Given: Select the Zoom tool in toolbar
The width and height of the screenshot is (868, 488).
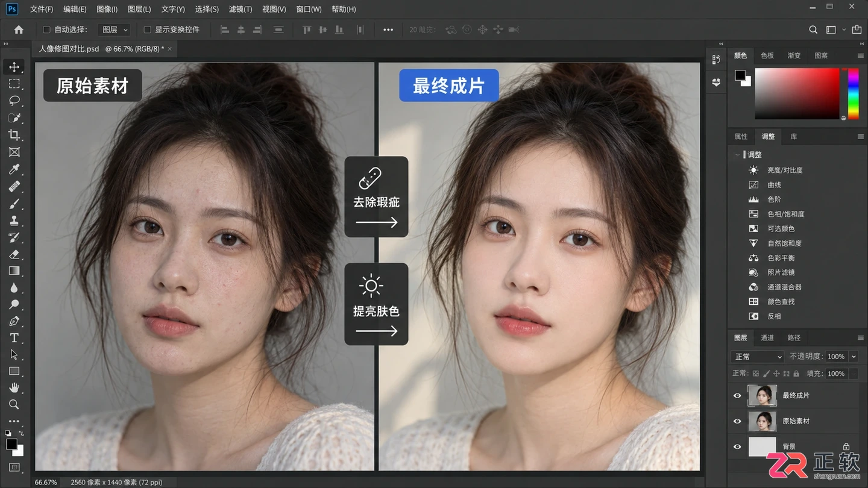Looking at the screenshot, I should coord(14,404).
